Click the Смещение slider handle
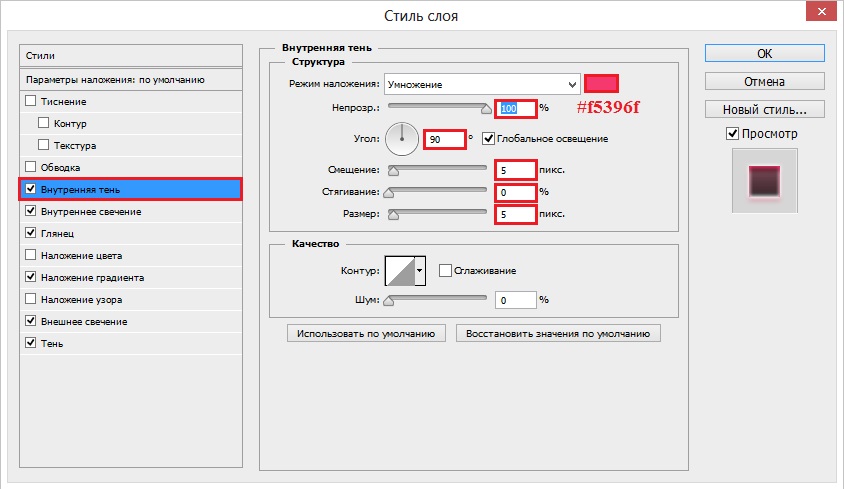Viewport: 844px width, 489px height. click(393, 171)
